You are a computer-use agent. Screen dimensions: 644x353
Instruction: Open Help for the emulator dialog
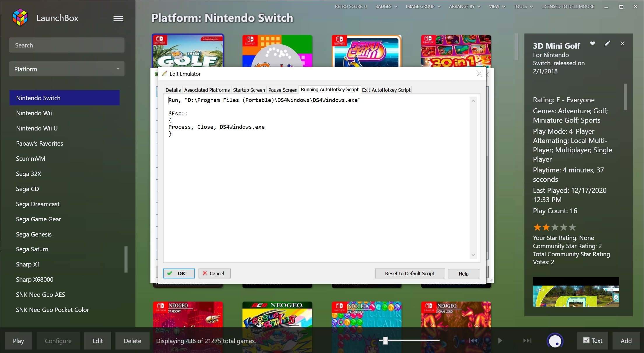point(464,273)
